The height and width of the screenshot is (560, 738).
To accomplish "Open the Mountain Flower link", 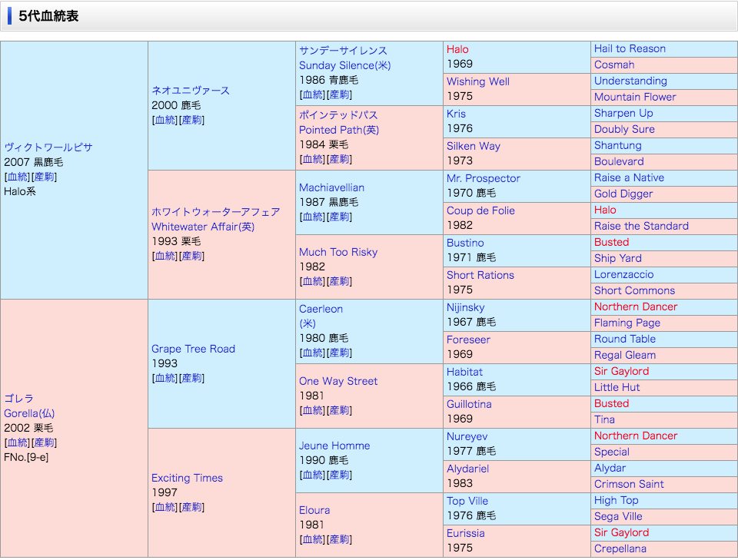I will point(635,97).
